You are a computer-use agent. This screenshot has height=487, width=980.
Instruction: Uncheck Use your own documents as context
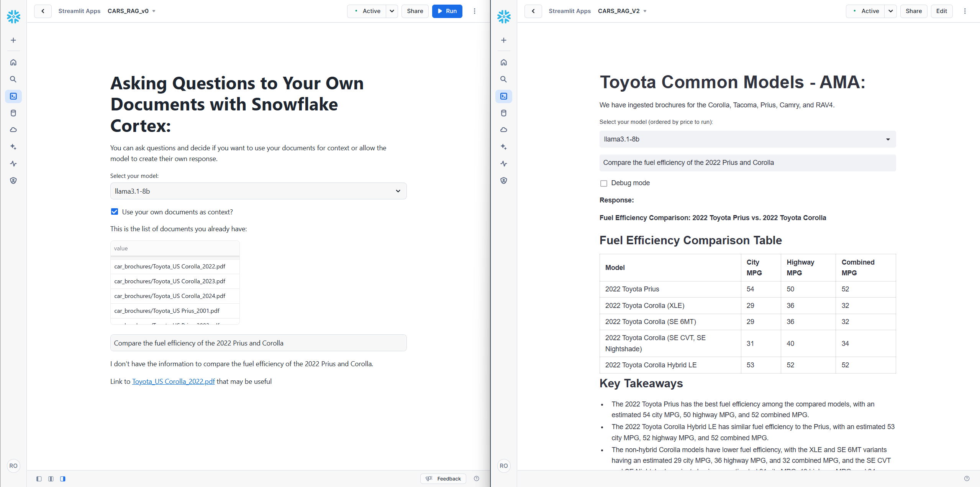(x=115, y=212)
